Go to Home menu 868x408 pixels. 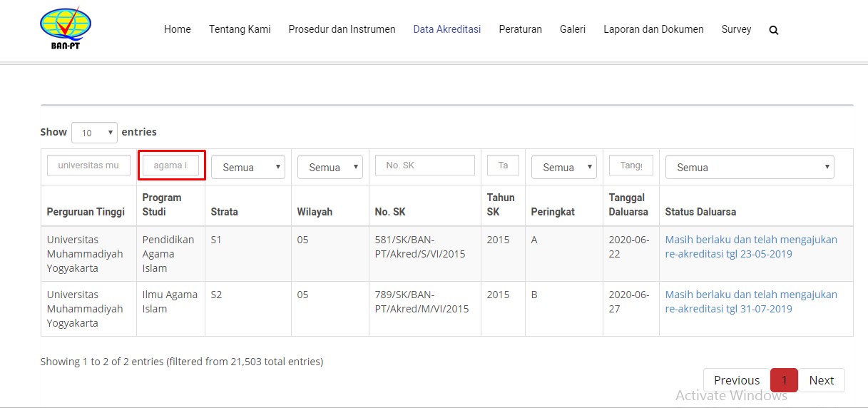click(178, 29)
